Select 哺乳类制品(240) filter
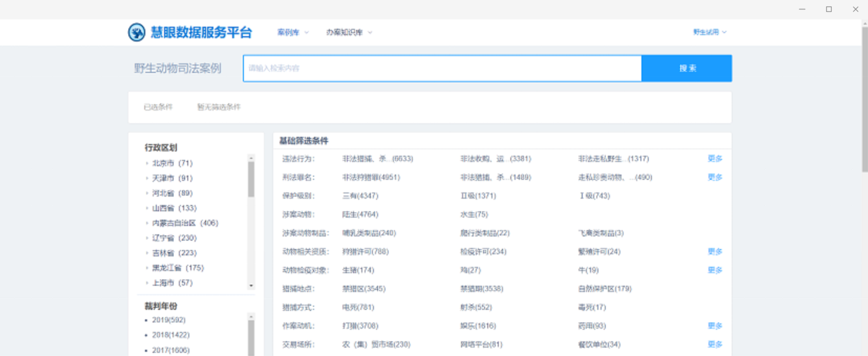This screenshot has height=356, width=868. [369, 233]
